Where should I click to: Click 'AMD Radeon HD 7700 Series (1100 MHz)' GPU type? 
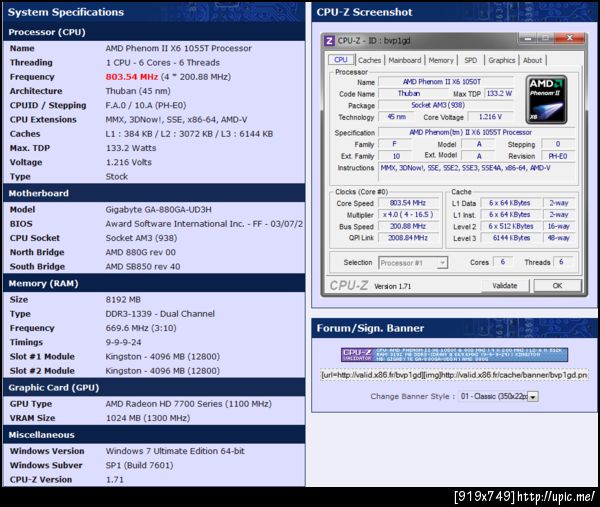click(x=189, y=403)
